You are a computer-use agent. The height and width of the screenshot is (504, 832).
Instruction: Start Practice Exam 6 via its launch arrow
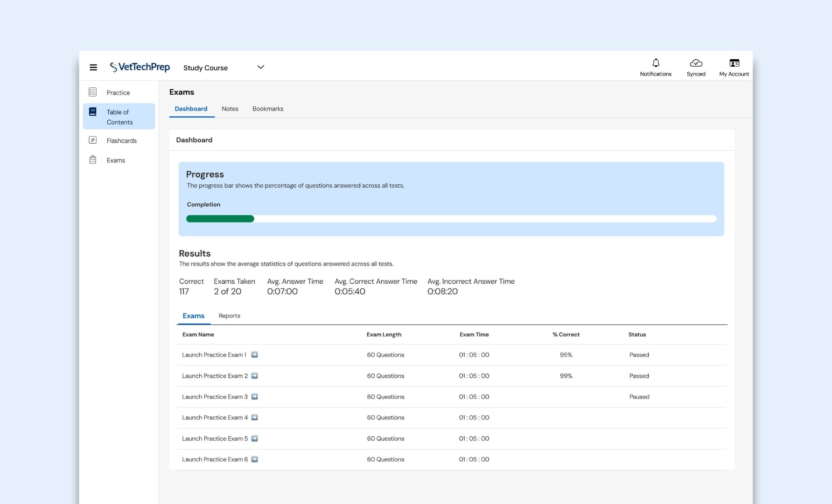click(x=254, y=459)
